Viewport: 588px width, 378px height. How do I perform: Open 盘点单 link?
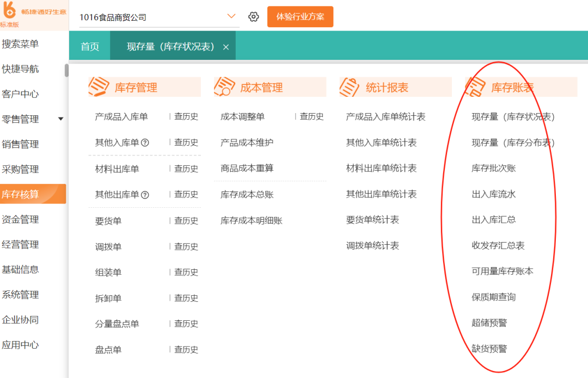tap(108, 350)
